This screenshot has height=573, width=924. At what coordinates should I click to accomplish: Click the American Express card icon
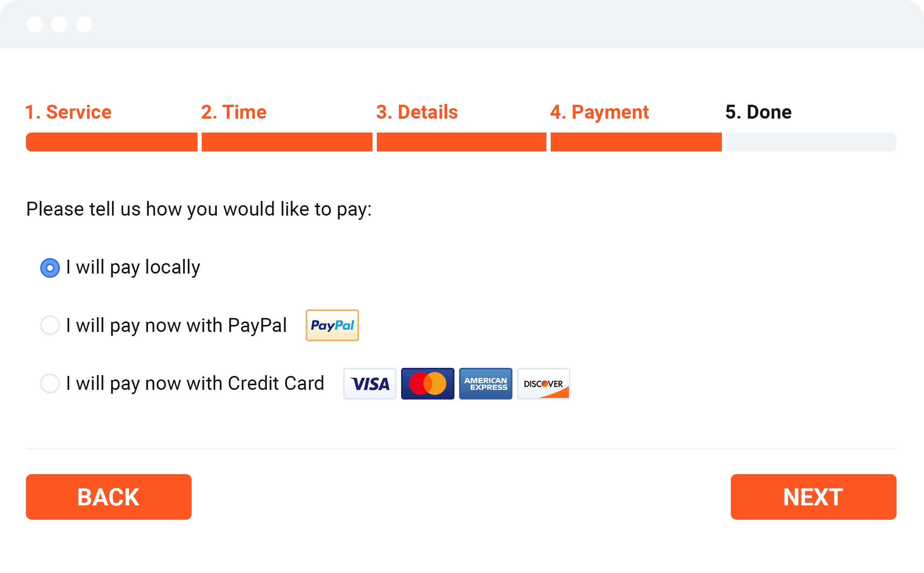click(486, 384)
